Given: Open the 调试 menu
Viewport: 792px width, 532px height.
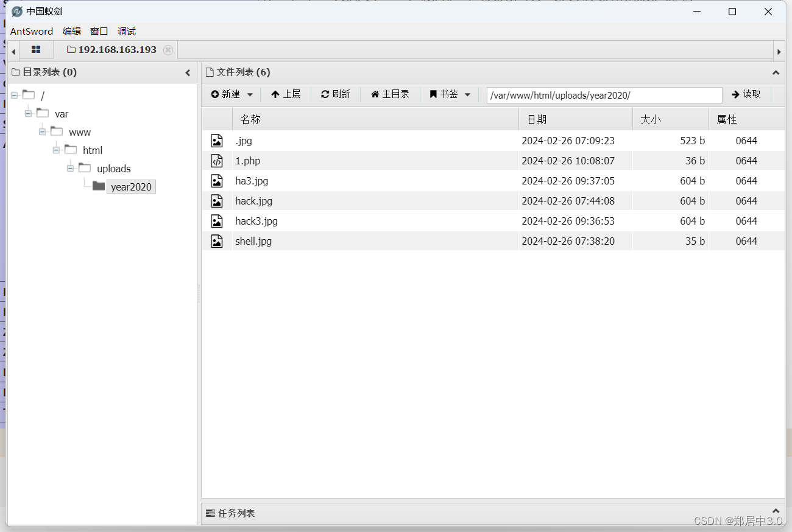Looking at the screenshot, I should (x=127, y=31).
